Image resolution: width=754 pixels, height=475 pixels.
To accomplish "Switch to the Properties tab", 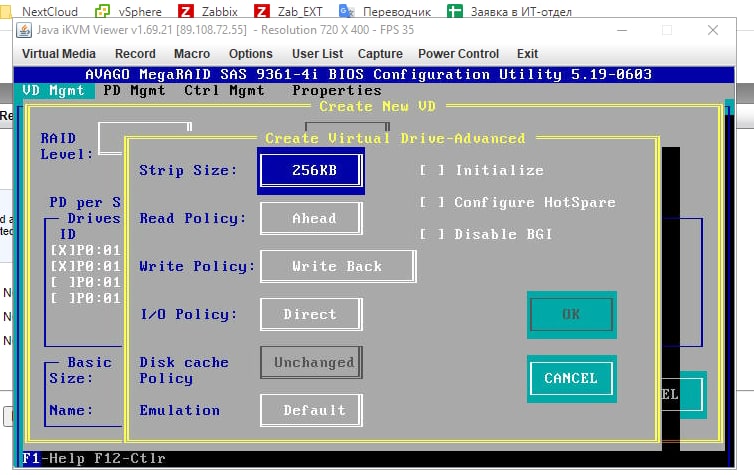I will coord(337,90).
